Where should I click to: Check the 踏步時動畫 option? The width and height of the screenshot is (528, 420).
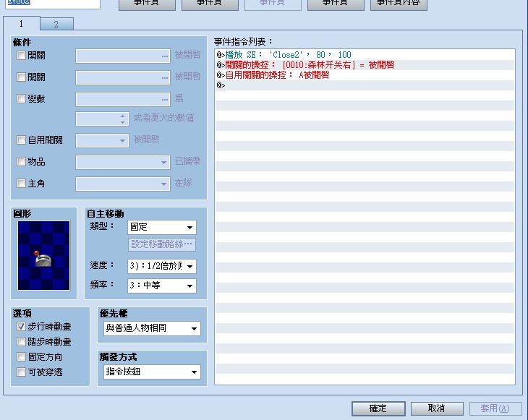coord(21,342)
